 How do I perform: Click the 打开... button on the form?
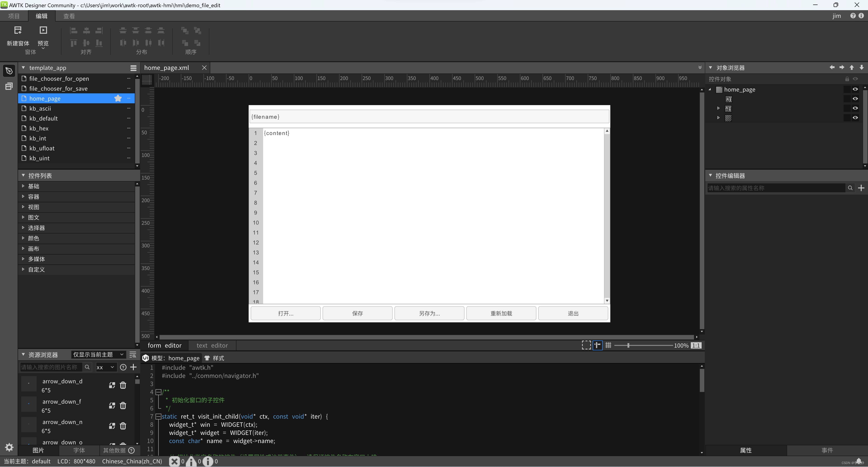[x=286, y=313]
